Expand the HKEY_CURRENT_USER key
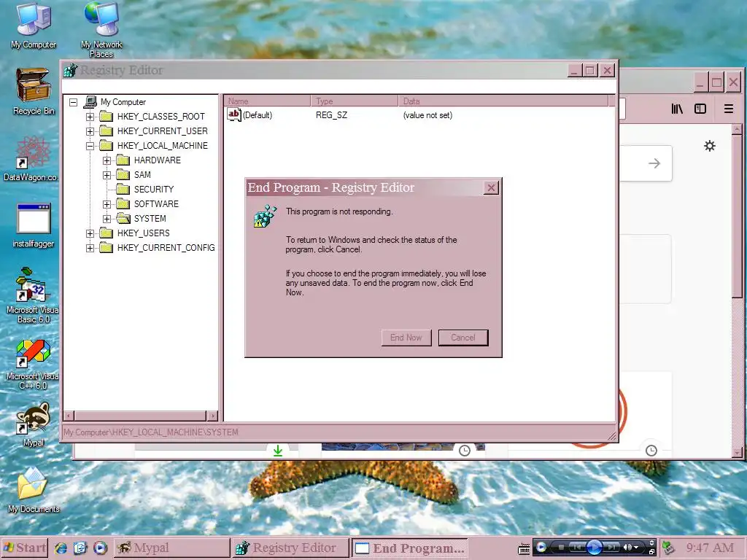This screenshot has height=560, width=747. pos(90,131)
